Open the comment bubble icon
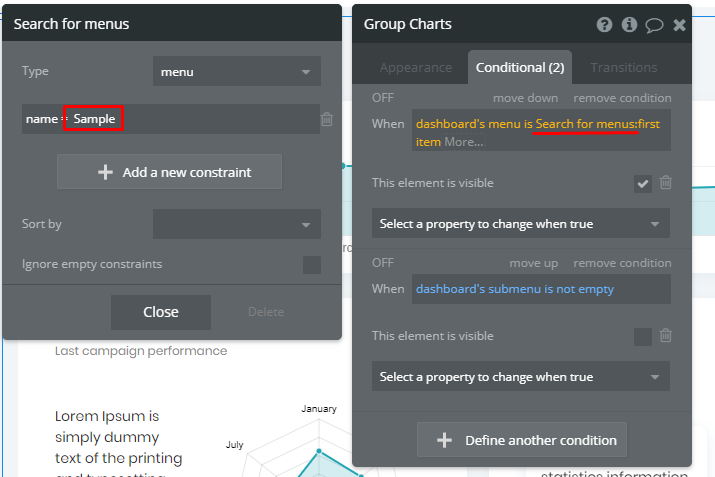 (654, 25)
